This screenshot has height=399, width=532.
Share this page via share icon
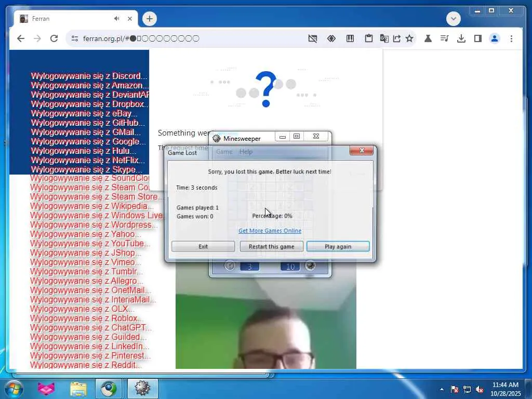tap(396, 38)
